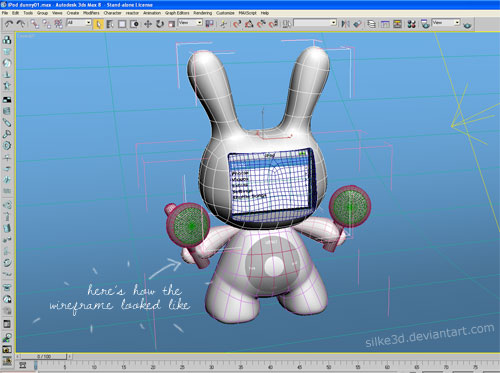Click the Mirror tool icon

(345, 24)
